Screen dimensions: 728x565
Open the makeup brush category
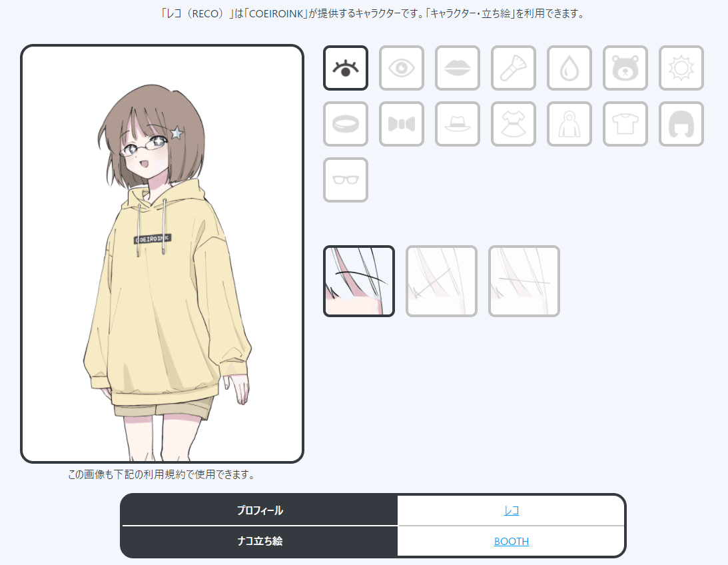click(514, 68)
